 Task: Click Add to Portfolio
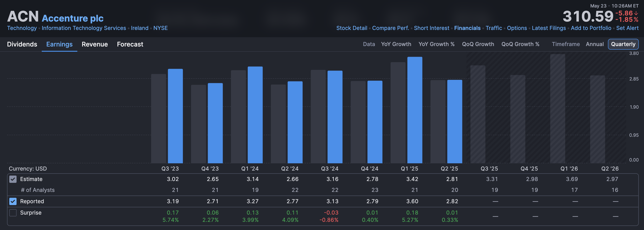click(x=591, y=28)
